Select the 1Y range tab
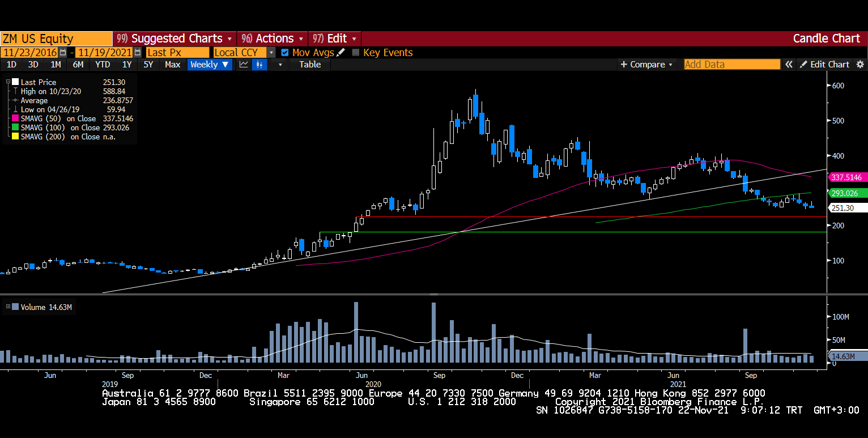 point(127,64)
